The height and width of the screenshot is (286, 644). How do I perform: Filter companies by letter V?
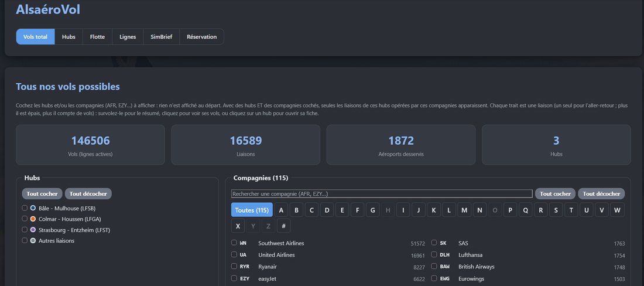pyautogui.click(x=602, y=210)
